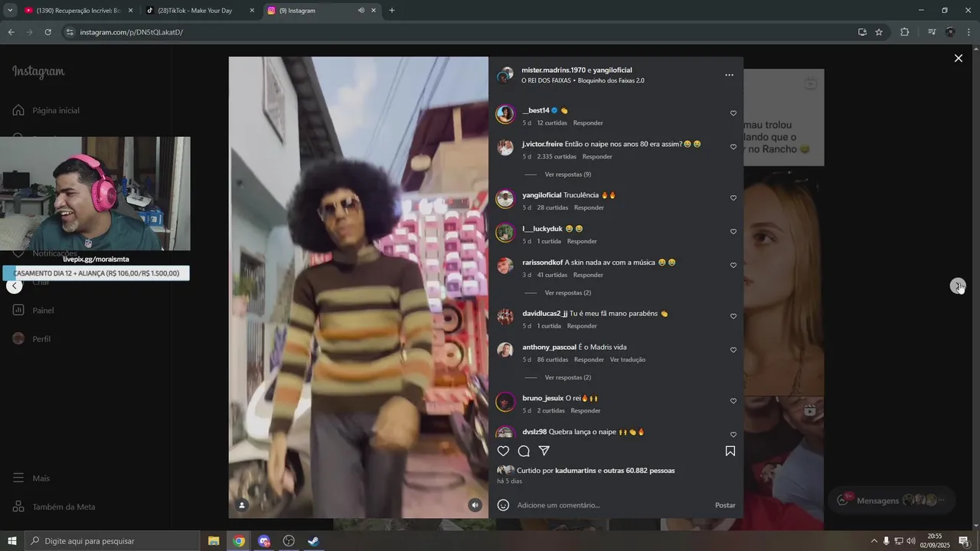Close the post overlay with X

pyautogui.click(x=958, y=58)
